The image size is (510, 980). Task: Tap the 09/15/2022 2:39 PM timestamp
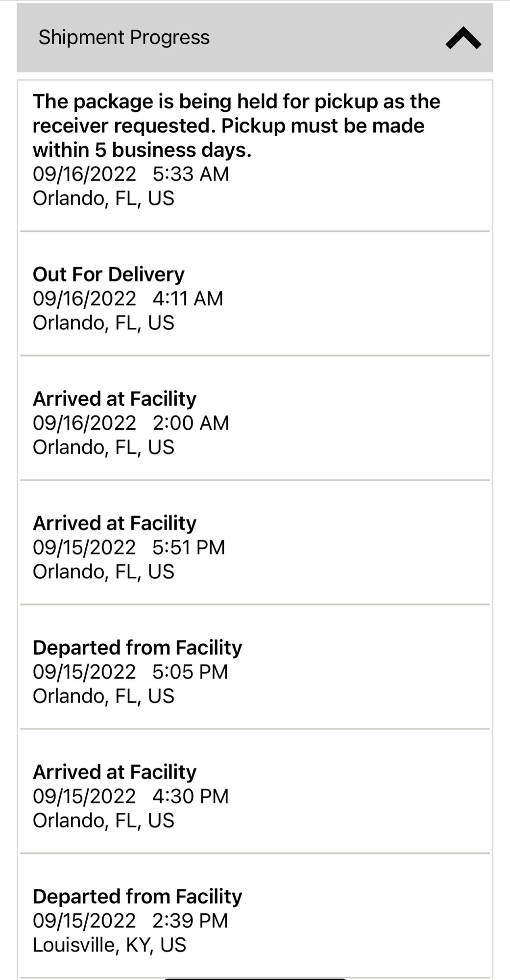pyautogui.click(x=130, y=921)
